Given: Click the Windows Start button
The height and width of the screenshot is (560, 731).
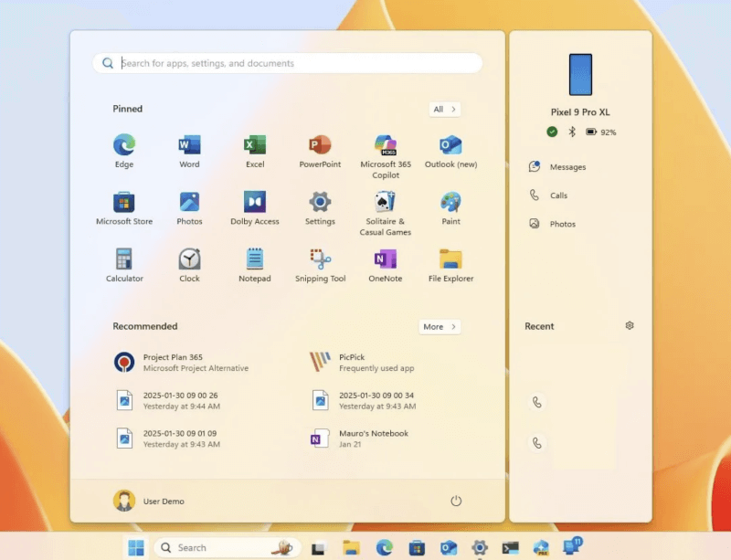Looking at the screenshot, I should tap(135, 547).
